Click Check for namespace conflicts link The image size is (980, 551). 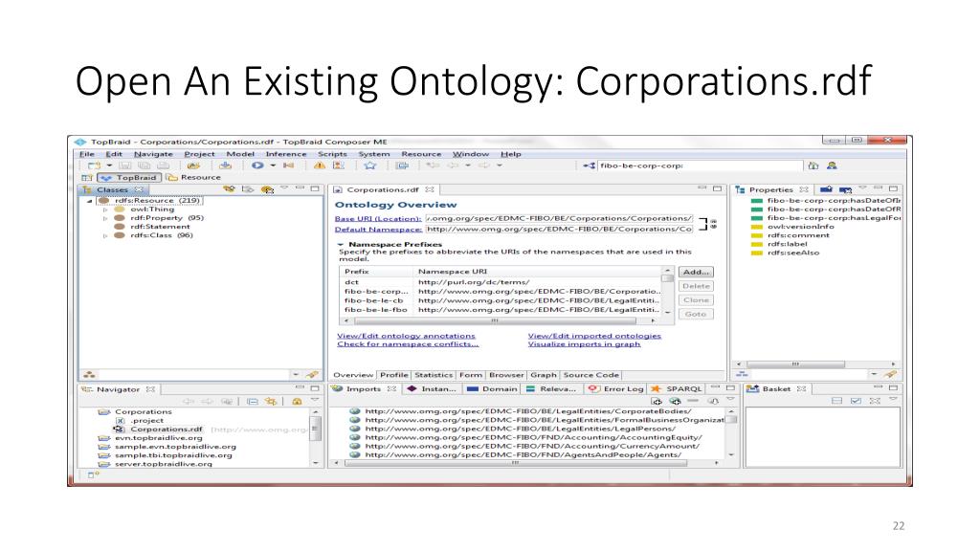408,344
